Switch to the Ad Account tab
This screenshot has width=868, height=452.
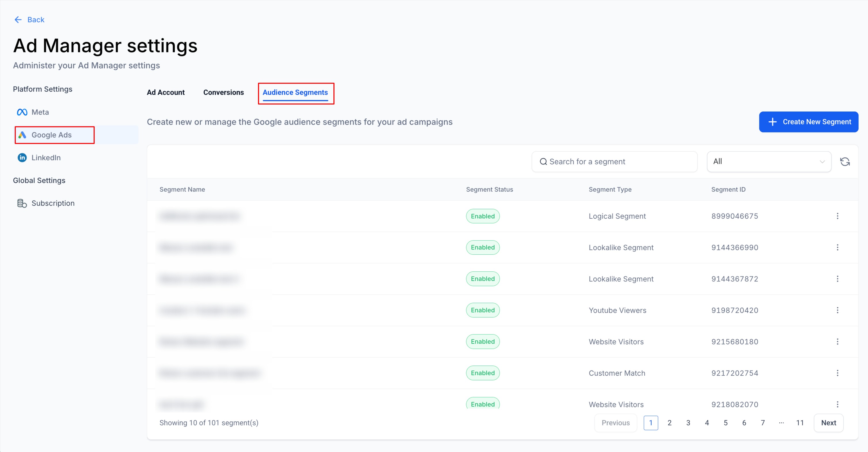[x=166, y=92]
